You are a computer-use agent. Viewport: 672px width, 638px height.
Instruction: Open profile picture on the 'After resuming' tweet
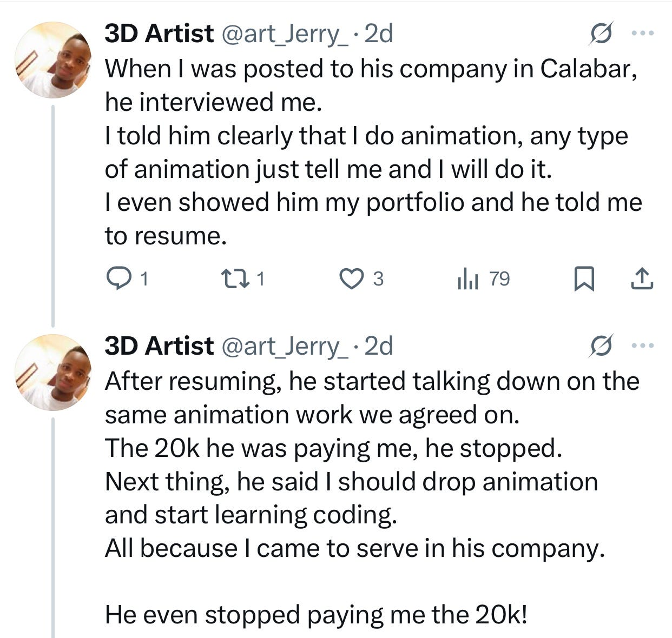(52, 372)
